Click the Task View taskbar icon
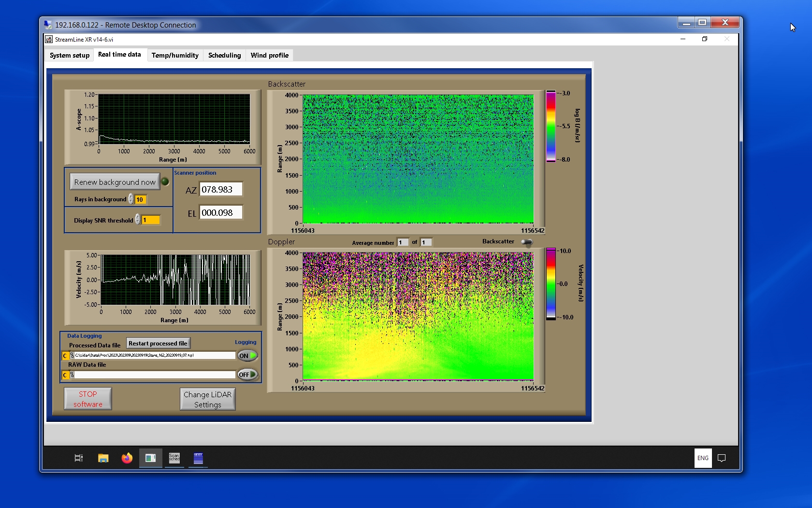The image size is (812, 508). [79, 458]
